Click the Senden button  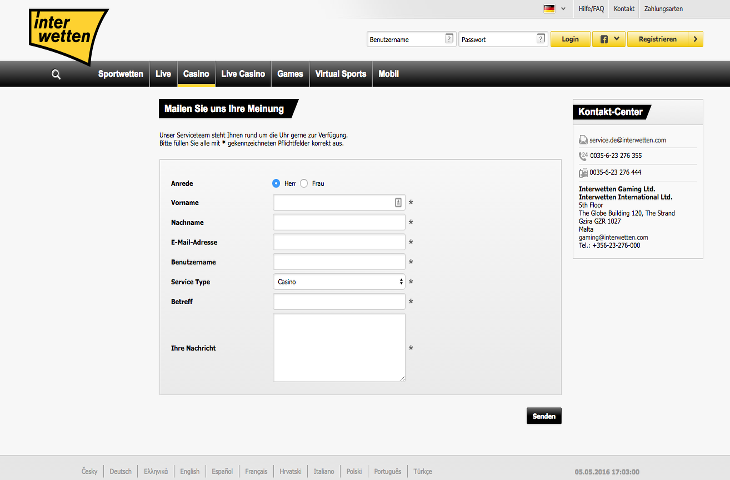(x=544, y=416)
